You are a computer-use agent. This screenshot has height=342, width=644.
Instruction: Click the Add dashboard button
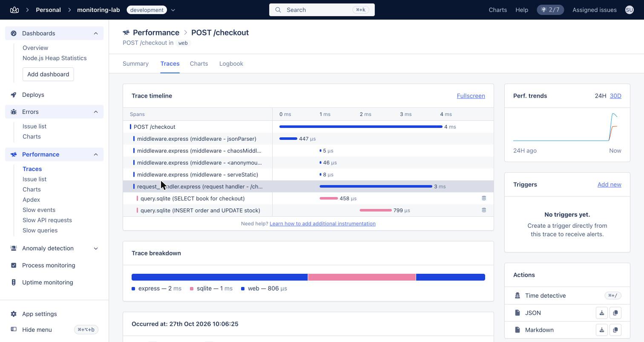tap(48, 74)
